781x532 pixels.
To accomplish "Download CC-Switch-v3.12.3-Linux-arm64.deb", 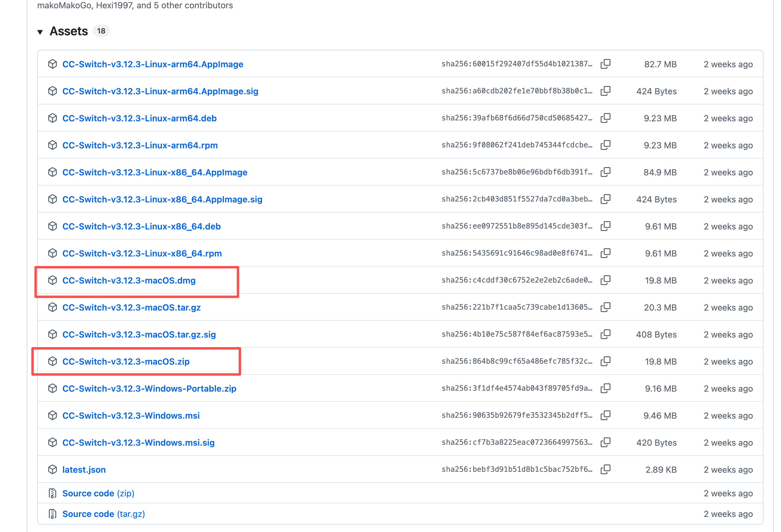I will click(x=139, y=118).
